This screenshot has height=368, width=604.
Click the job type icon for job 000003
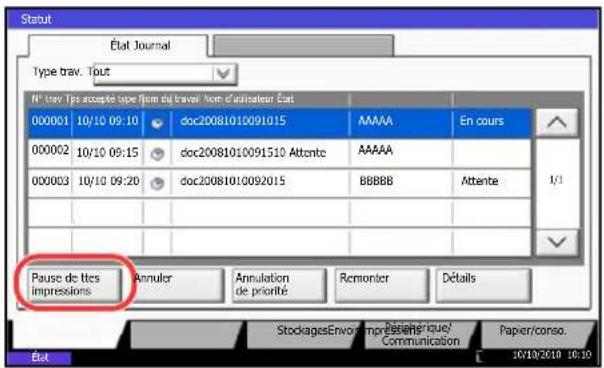(157, 183)
